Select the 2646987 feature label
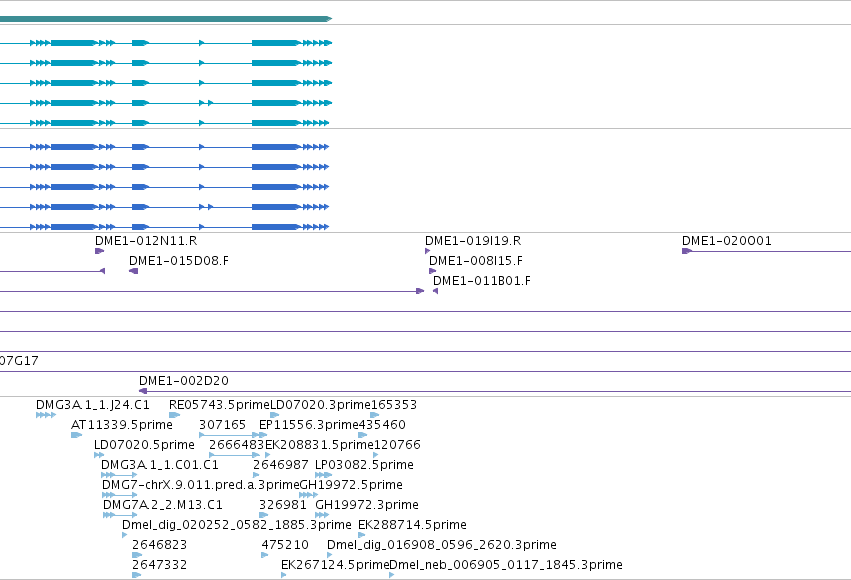This screenshot has height=580, width=851. pyautogui.click(x=281, y=465)
